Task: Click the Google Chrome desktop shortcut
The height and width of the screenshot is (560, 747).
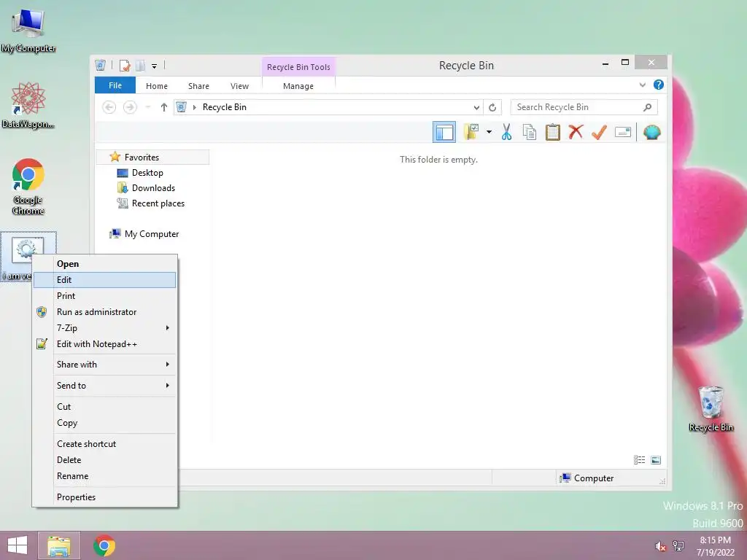Action: (28, 186)
